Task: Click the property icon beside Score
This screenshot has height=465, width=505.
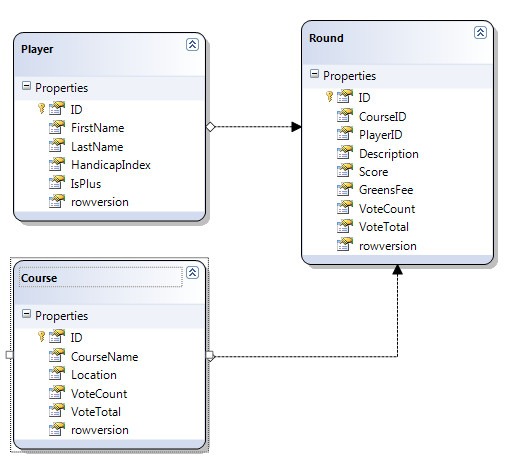Action: point(345,171)
